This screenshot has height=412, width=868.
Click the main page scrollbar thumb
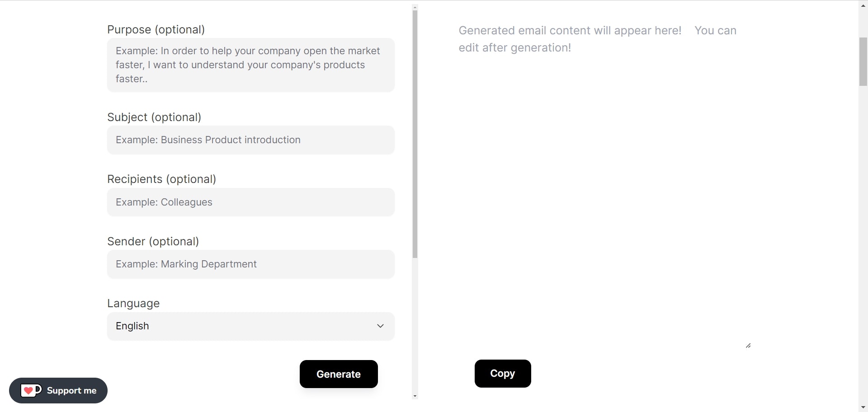(863, 61)
